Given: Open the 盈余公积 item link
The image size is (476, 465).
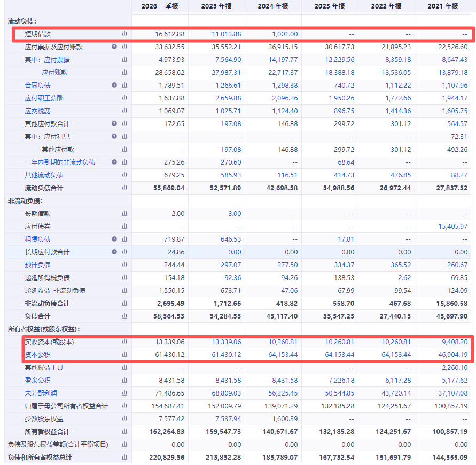Looking at the screenshot, I should (x=37, y=380).
